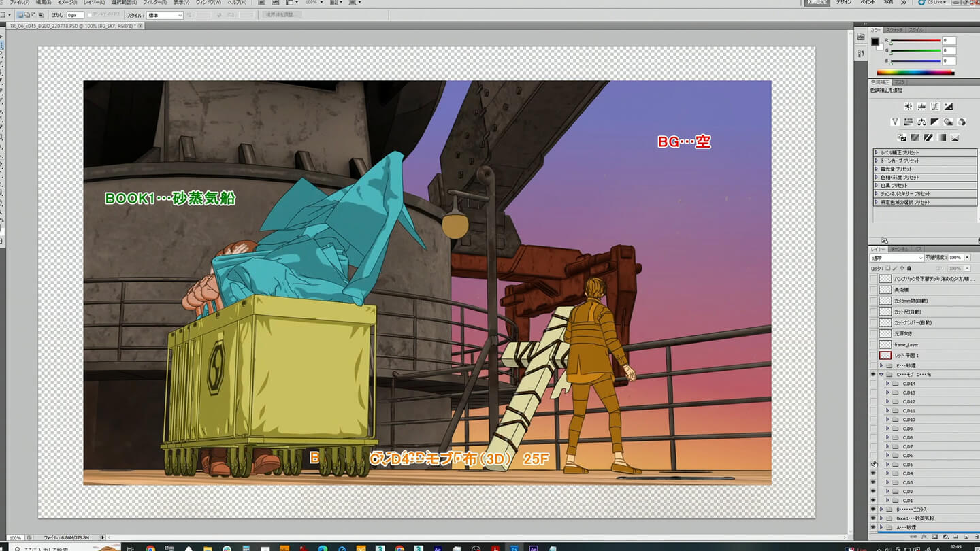Hide the C,D1 layer group
The width and height of the screenshot is (980, 551).
coord(873,501)
